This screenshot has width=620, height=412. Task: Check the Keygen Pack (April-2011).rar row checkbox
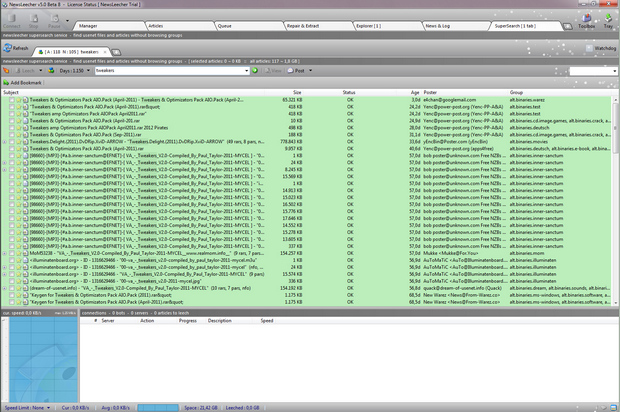tap(12, 302)
